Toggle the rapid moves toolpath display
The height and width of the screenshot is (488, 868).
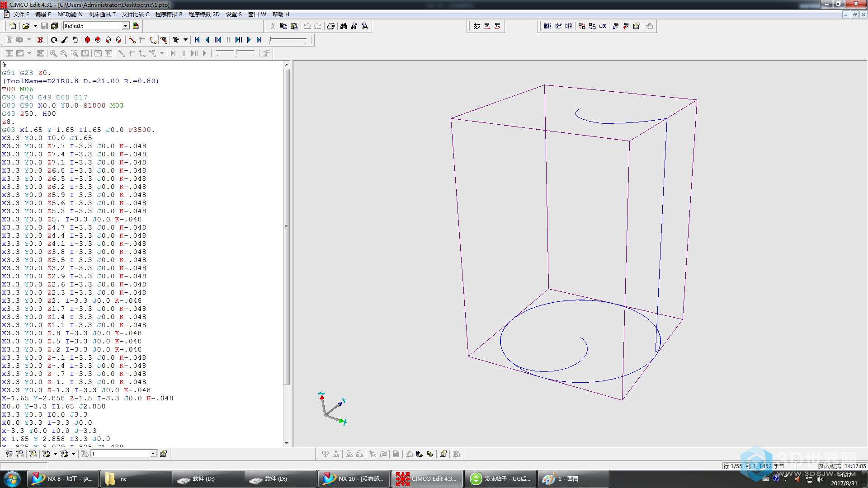click(x=142, y=40)
